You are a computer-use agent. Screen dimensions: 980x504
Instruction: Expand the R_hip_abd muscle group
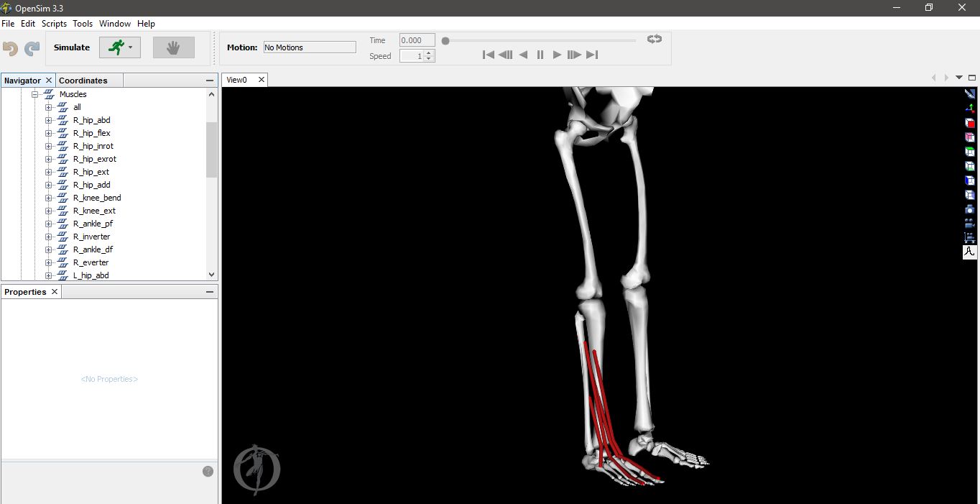49,120
